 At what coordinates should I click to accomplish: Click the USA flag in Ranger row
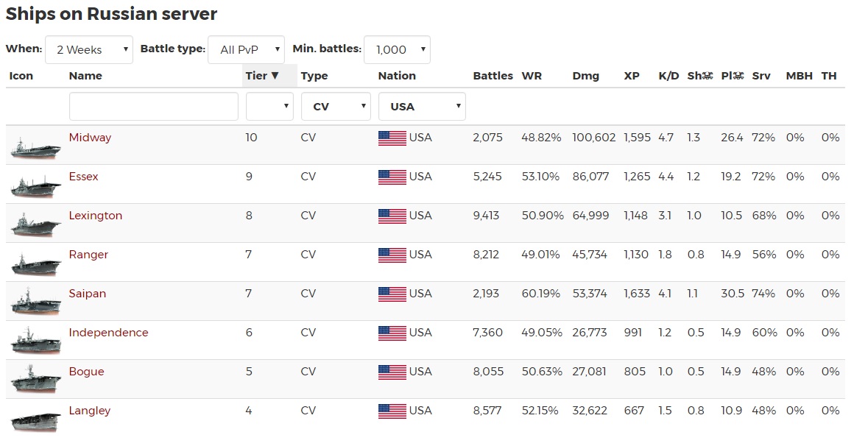pos(392,255)
